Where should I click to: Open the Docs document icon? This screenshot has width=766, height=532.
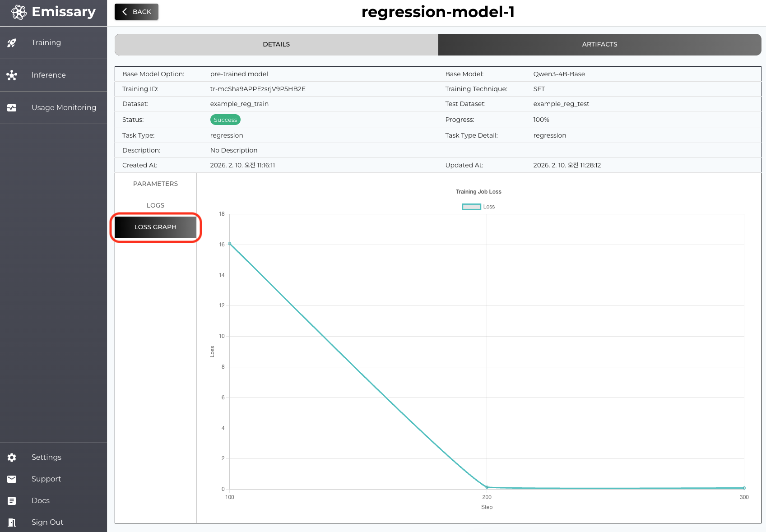click(12, 501)
